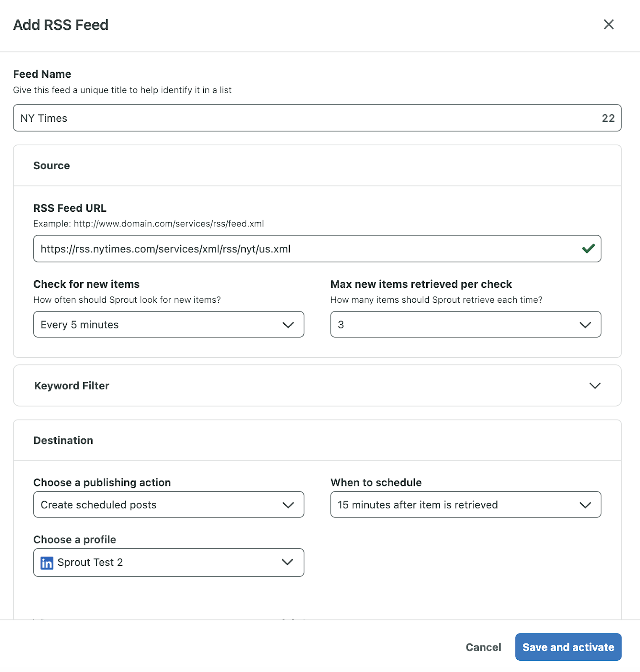
Task: Click the LinkedIn icon beside Sprout Test 2
Action: (x=47, y=563)
